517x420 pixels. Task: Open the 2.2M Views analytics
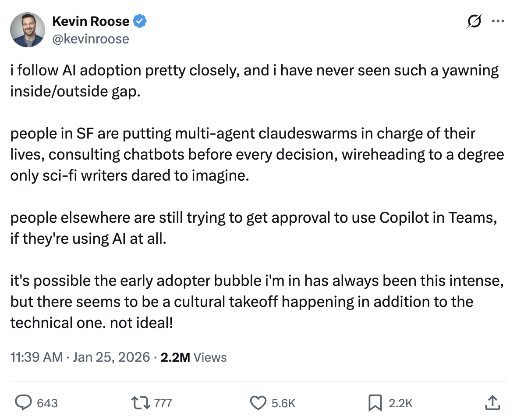[x=194, y=357]
